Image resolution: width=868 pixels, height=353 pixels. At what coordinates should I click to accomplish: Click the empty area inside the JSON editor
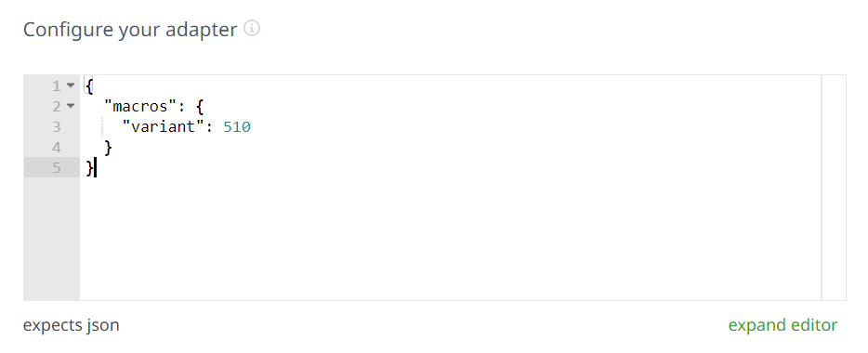point(450,238)
